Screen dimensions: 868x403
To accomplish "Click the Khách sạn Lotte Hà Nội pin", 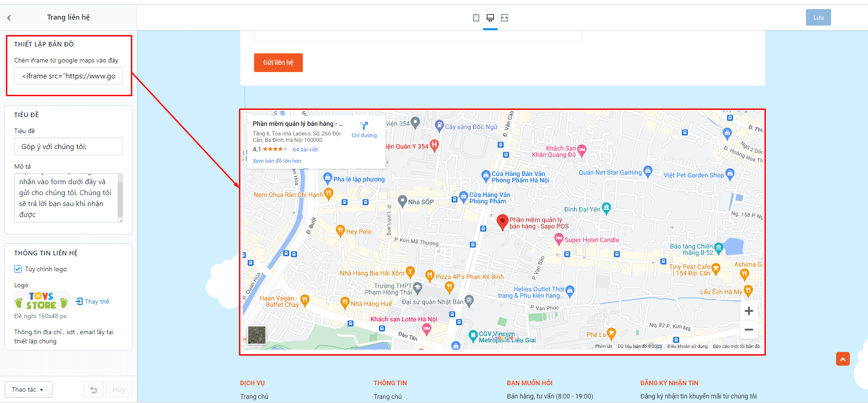I will click(426, 329).
